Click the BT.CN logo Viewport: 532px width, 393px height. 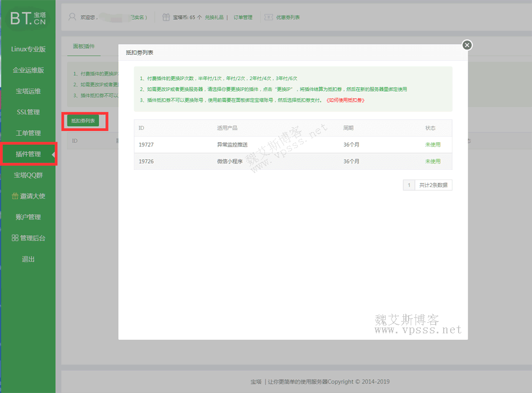click(28, 18)
